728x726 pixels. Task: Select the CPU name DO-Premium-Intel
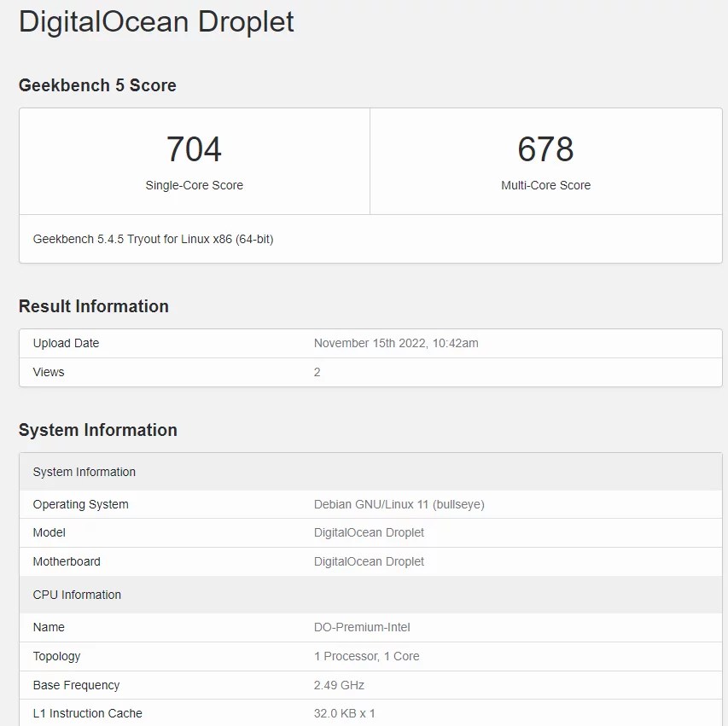[x=362, y=627]
